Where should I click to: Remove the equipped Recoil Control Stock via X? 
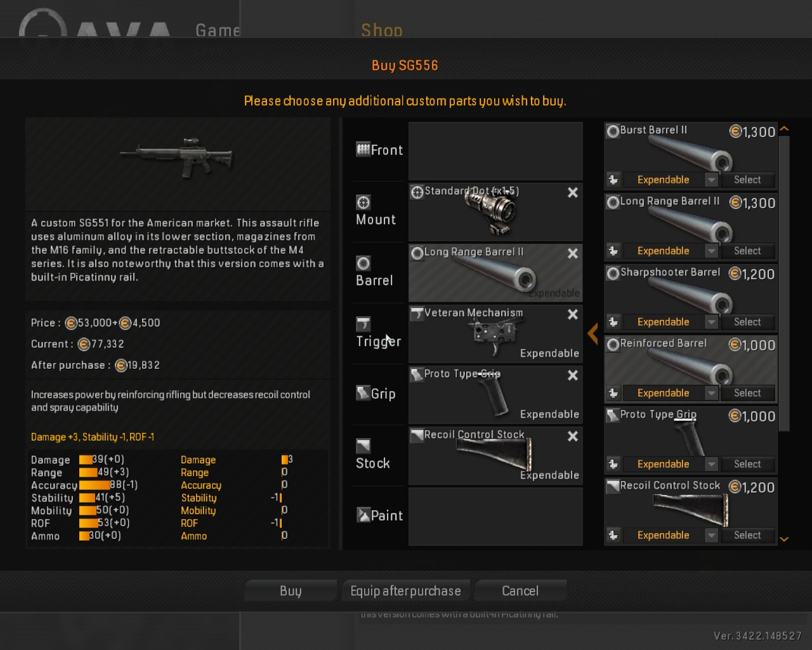pyautogui.click(x=572, y=436)
